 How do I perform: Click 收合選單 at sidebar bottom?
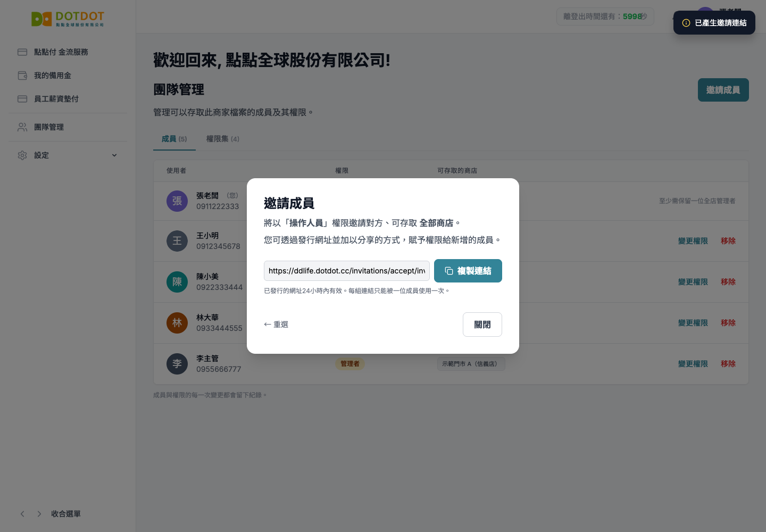click(x=66, y=514)
